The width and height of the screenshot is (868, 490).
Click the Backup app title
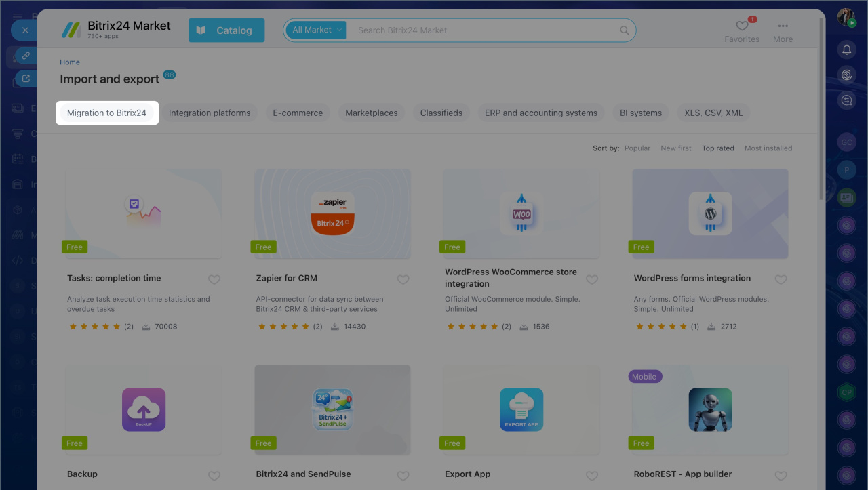[82, 474]
